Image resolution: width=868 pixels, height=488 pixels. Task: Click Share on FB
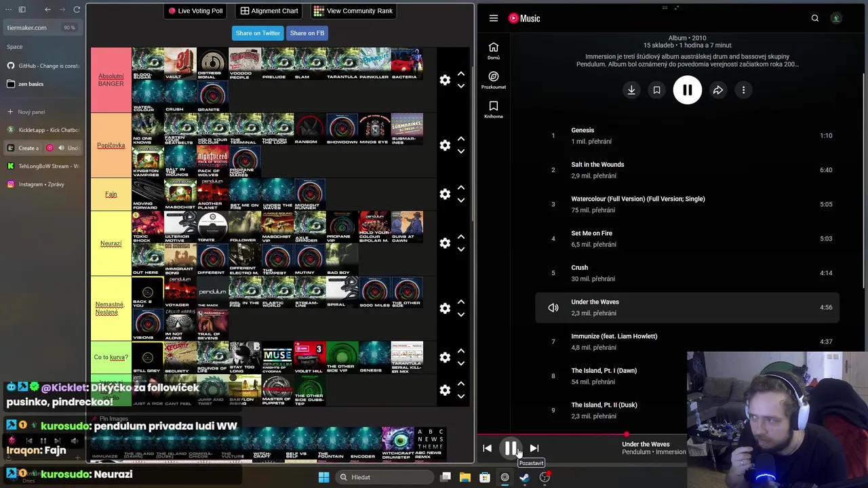(307, 33)
